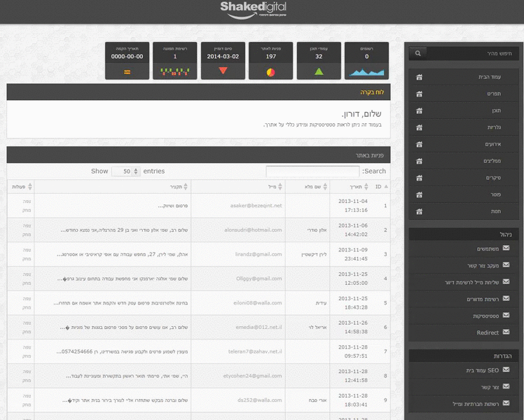Open the תוכן sidebar menu item
524x420 pixels.
click(x=464, y=111)
